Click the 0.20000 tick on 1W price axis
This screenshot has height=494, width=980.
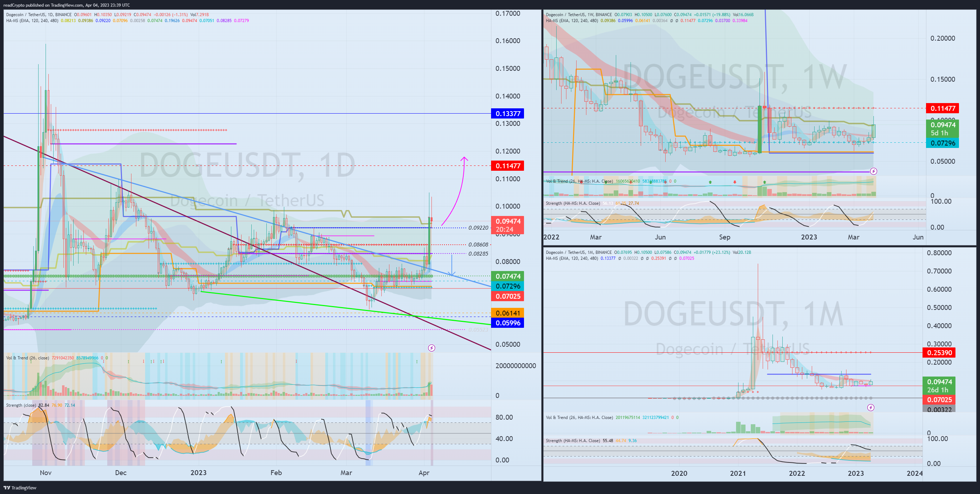click(943, 39)
